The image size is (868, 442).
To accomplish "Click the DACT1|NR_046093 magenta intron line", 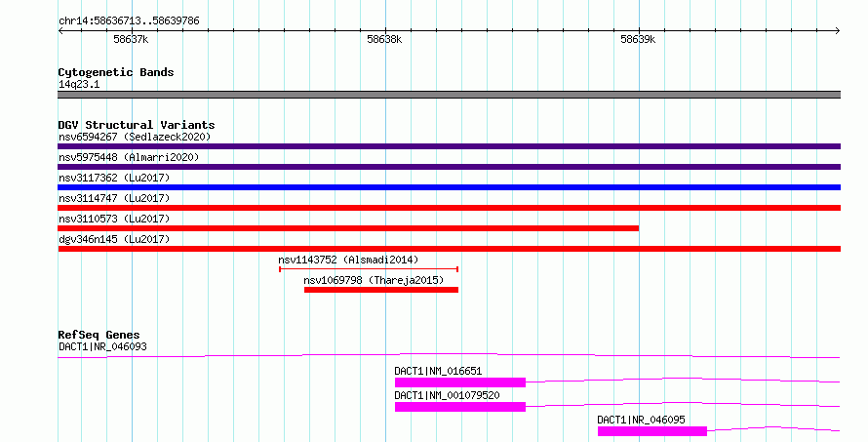I will (449, 355).
